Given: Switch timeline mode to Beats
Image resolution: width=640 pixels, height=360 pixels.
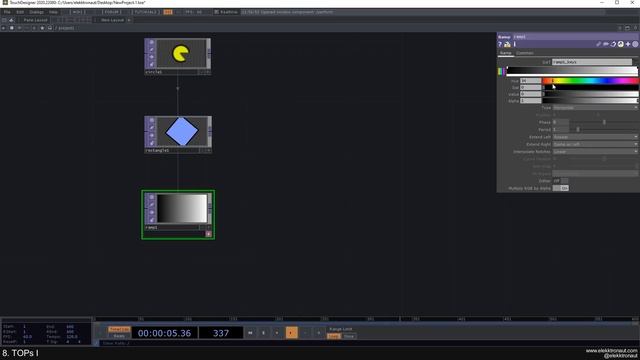Looking at the screenshot, I should pos(119,336).
